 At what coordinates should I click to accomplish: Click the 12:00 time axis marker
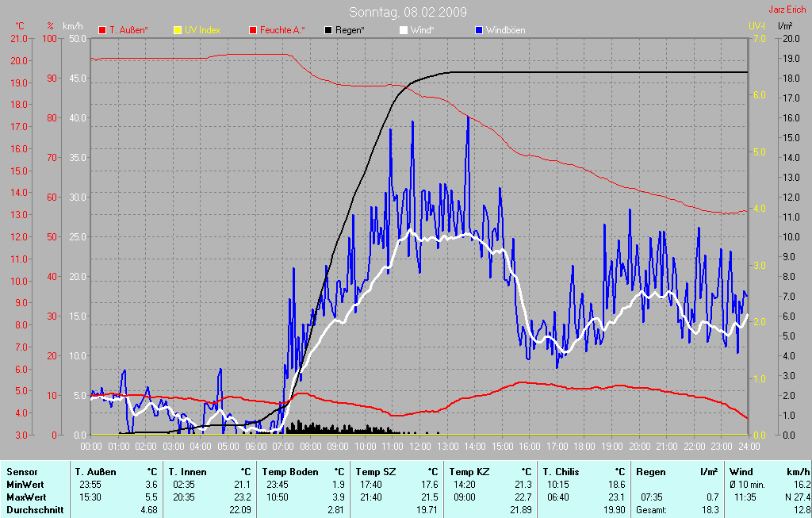420,446
